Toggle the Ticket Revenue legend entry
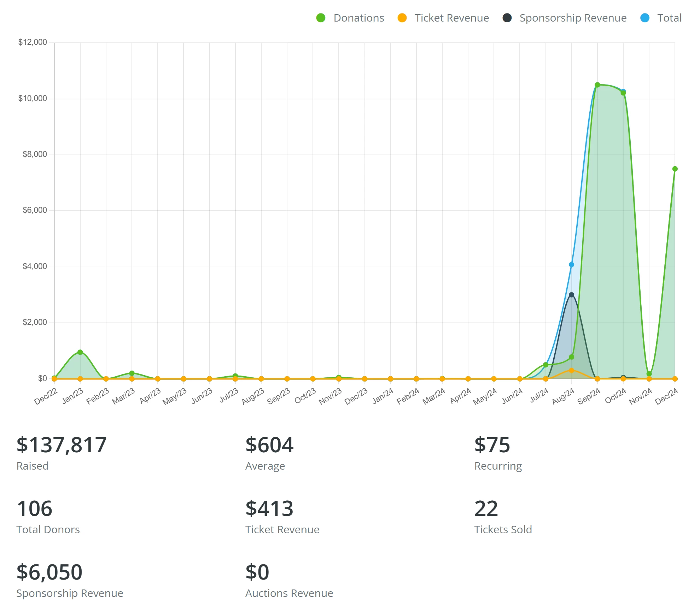Viewport: 700px width, 616px height. [x=451, y=18]
